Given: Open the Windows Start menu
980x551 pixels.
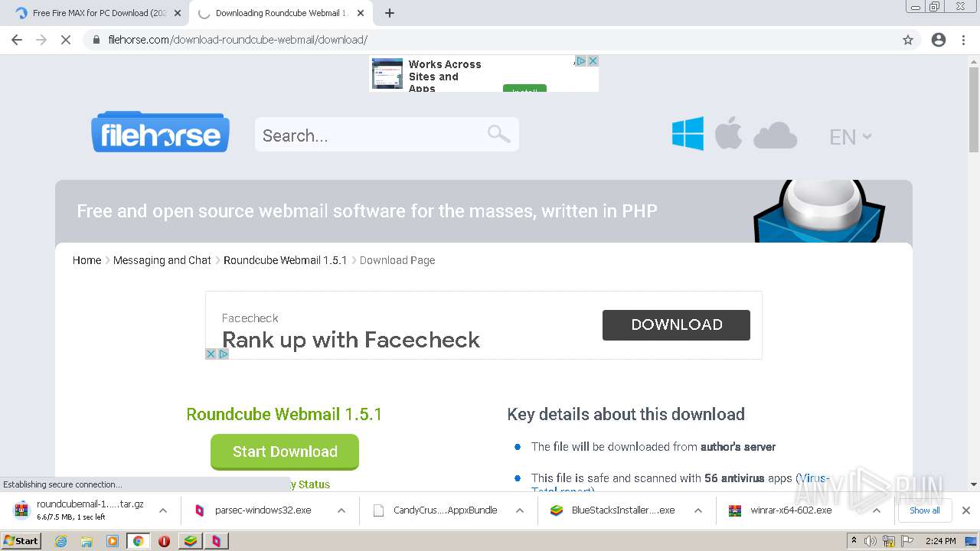Looking at the screenshot, I should coord(21,540).
